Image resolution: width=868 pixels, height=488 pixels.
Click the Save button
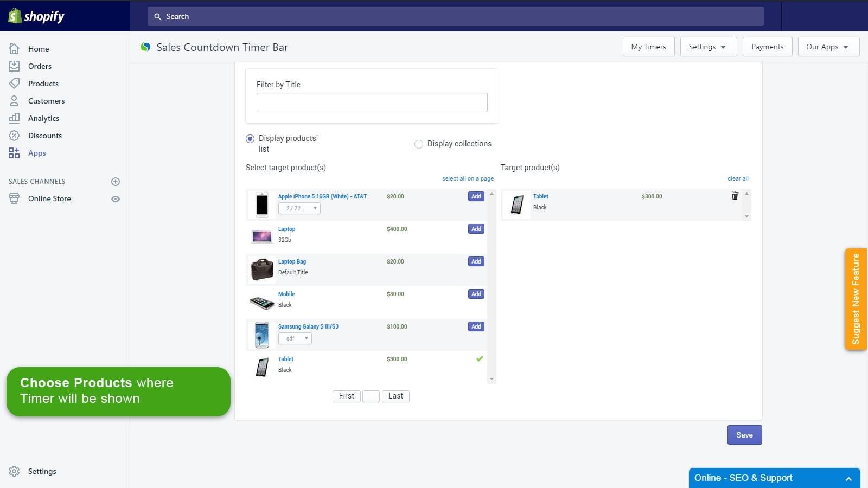744,435
